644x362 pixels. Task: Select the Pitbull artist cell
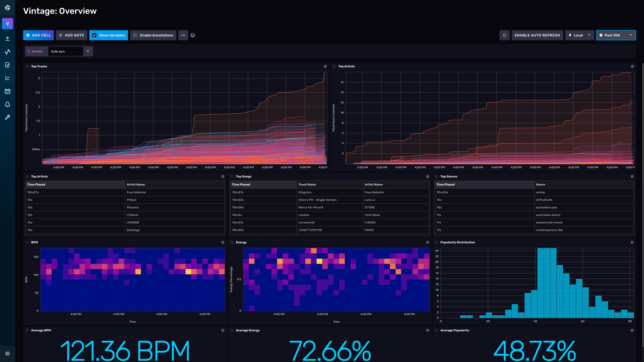point(174,200)
